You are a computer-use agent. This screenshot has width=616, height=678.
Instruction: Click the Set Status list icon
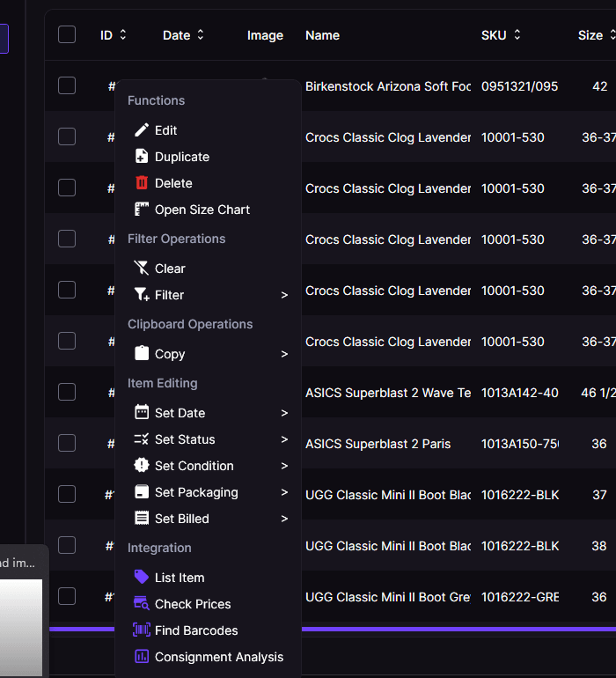point(142,438)
